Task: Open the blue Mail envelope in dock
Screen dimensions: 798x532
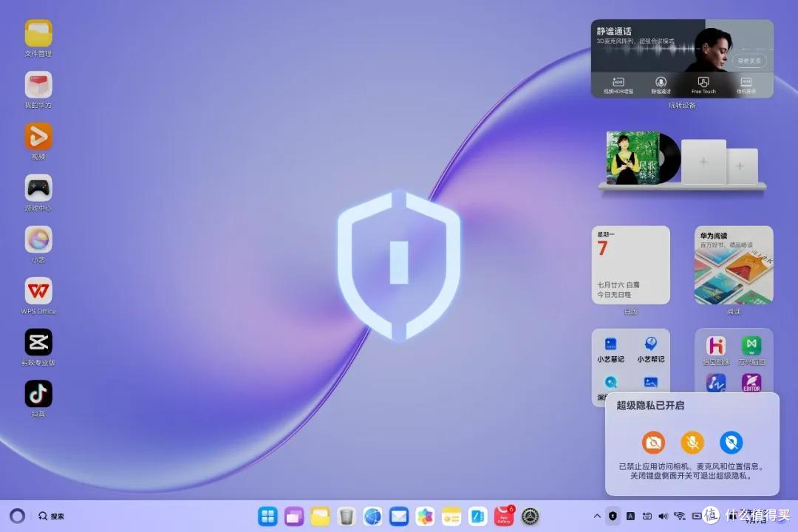Action: [x=399, y=516]
